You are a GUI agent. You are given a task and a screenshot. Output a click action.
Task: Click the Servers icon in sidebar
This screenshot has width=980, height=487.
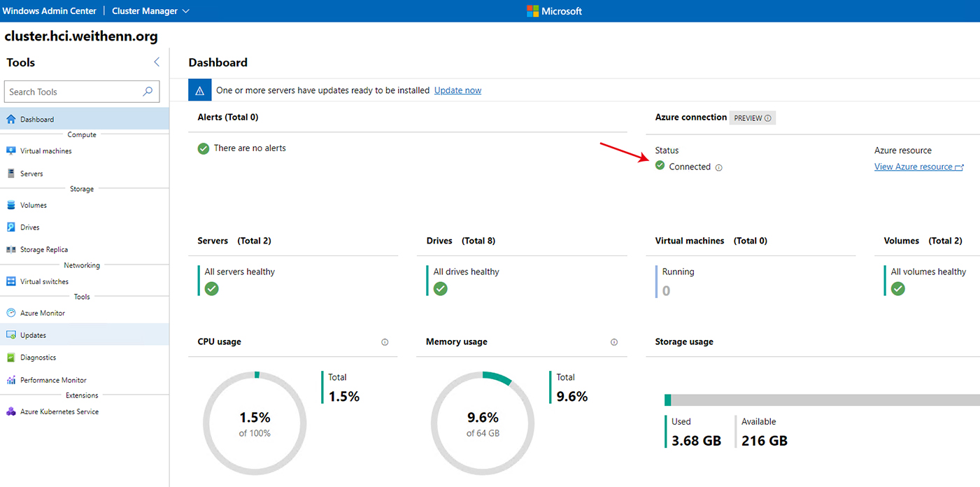point(10,174)
